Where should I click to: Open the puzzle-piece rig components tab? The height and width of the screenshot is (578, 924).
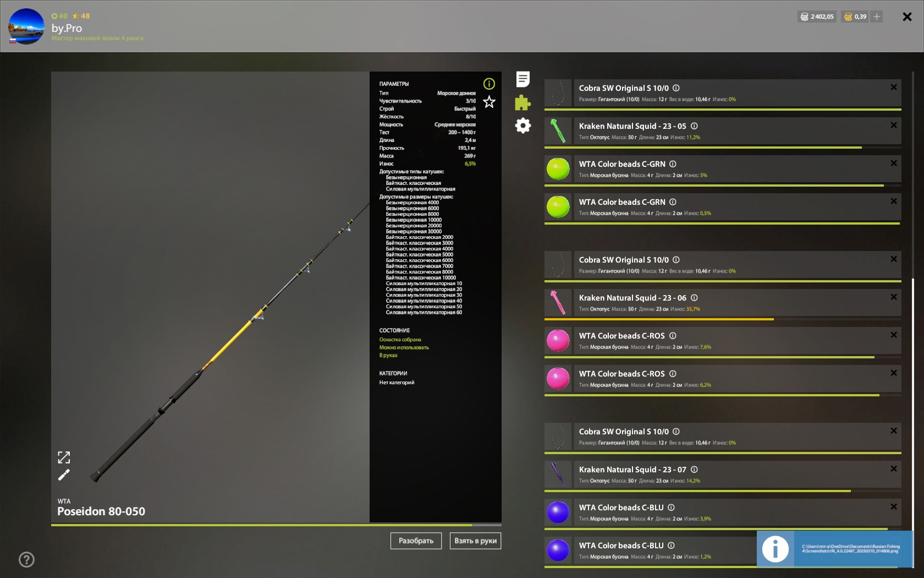pos(523,102)
